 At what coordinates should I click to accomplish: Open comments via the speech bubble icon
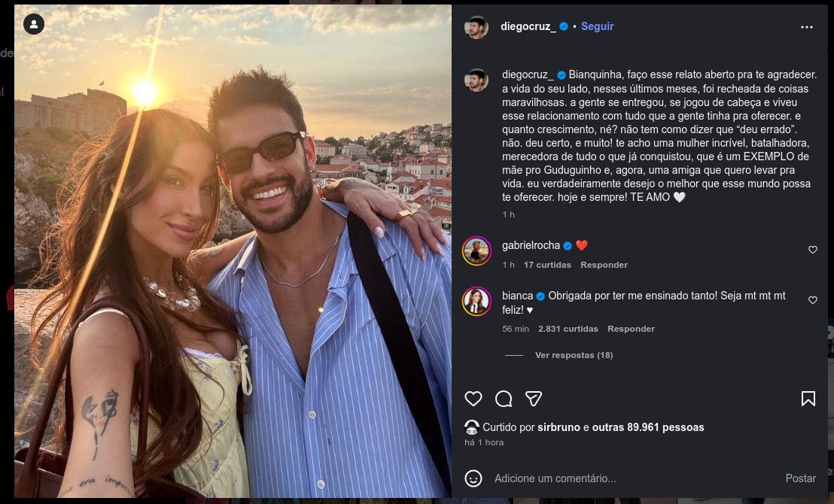pyautogui.click(x=504, y=399)
